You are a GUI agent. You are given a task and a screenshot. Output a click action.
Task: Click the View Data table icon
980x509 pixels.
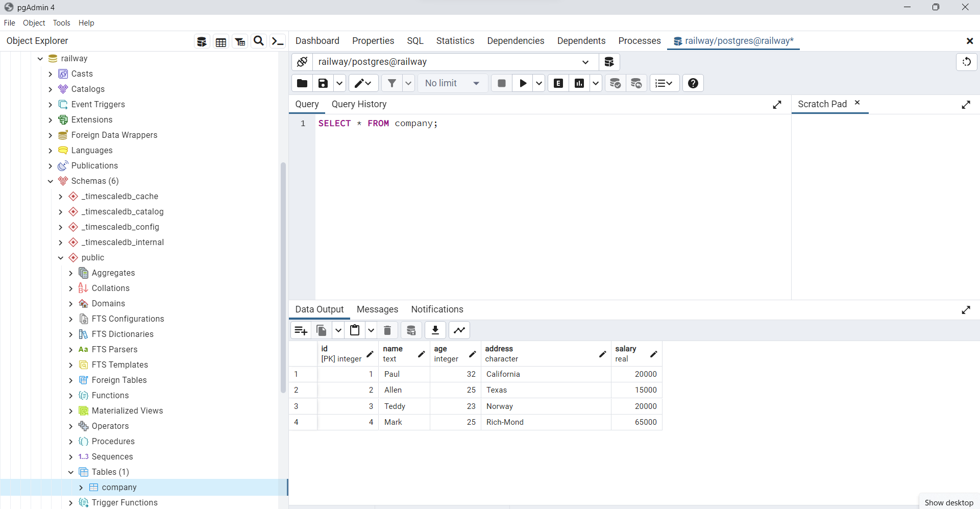pos(221,41)
